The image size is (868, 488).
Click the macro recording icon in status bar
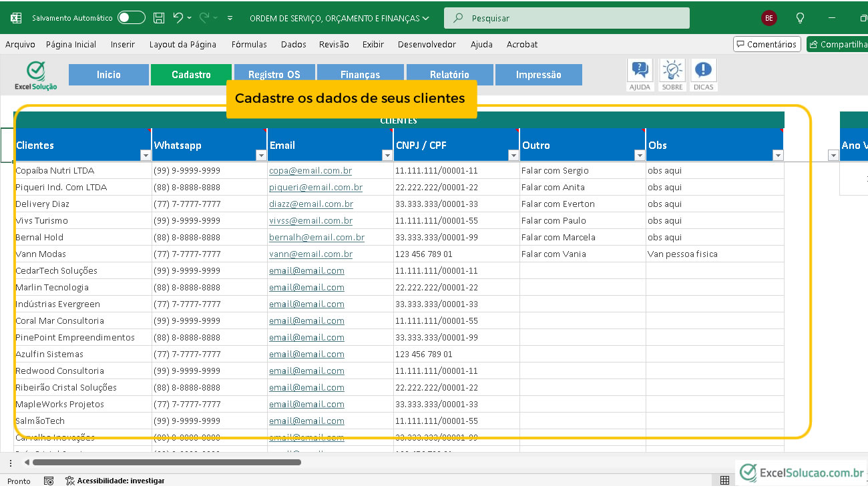[x=49, y=481]
